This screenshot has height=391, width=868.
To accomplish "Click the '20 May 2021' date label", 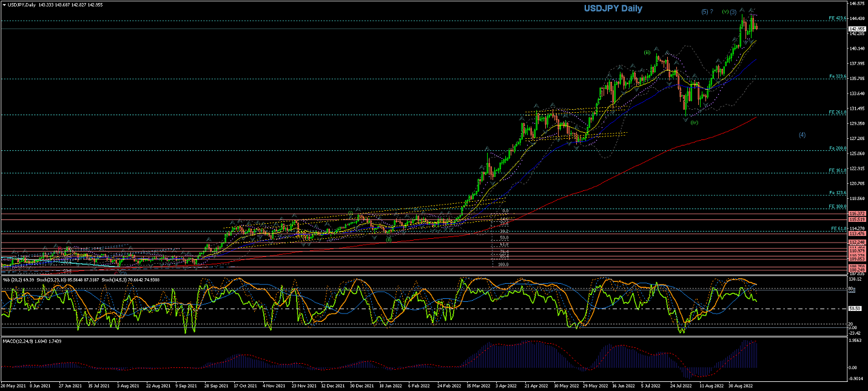I will tap(12, 386).
